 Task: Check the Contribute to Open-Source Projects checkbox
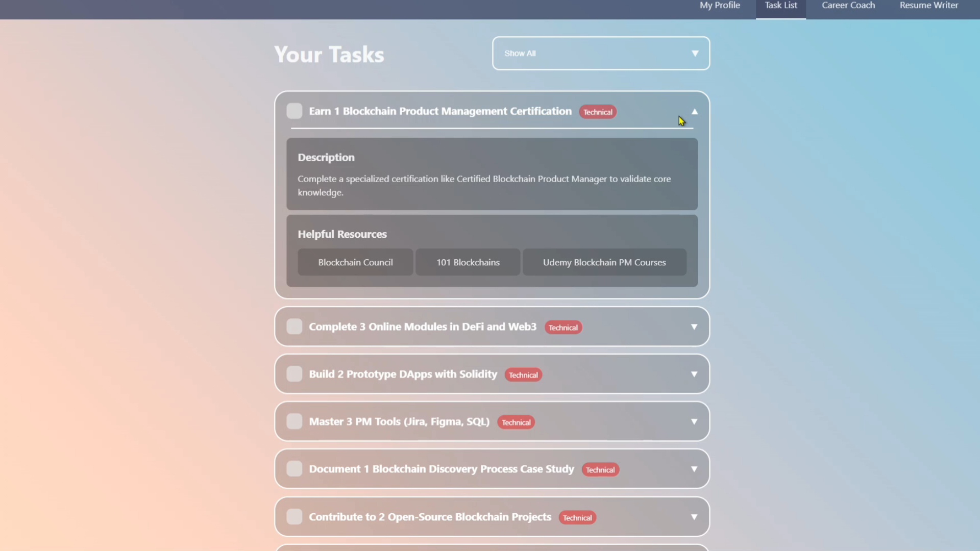[294, 517]
